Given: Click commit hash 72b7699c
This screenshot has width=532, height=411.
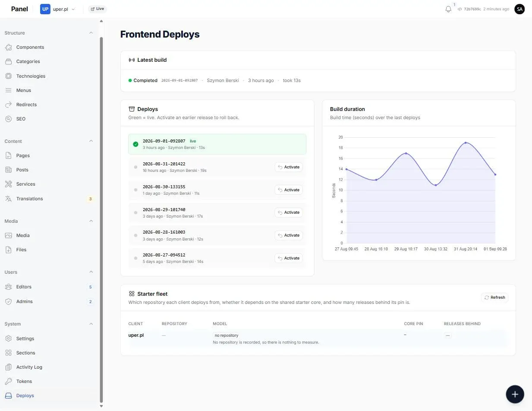Looking at the screenshot, I should click(x=472, y=9).
